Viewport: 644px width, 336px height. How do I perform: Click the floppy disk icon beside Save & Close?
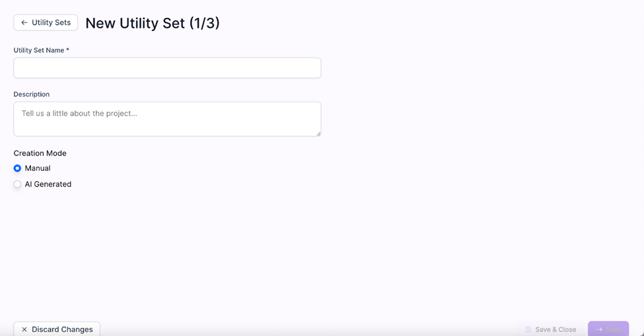[x=528, y=329]
